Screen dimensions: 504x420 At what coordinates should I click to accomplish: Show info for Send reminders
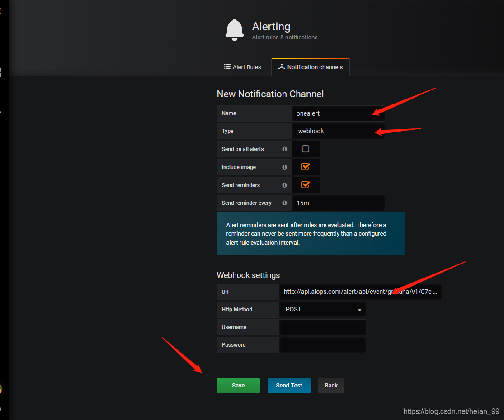[x=284, y=185]
